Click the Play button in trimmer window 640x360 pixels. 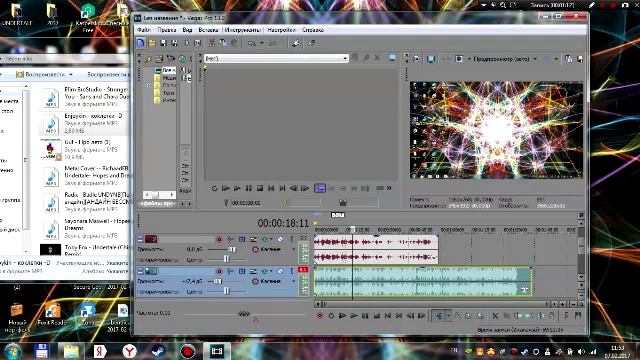(x=237, y=188)
